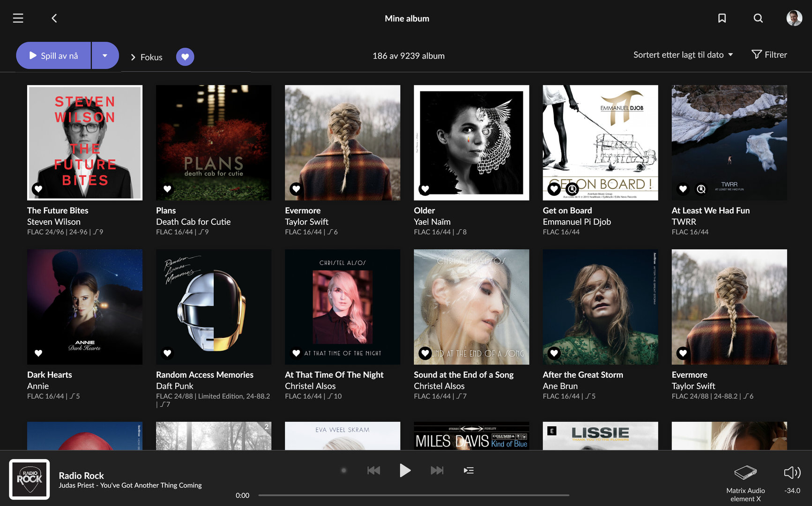
Task: Click the Spill av nå play button
Action: [x=53, y=56]
